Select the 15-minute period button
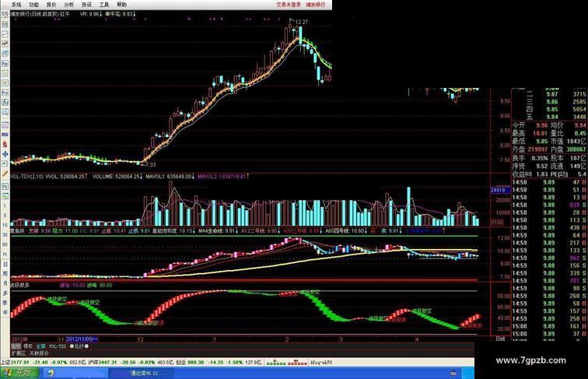Viewport: 588px width, 379px height. click(5, 225)
